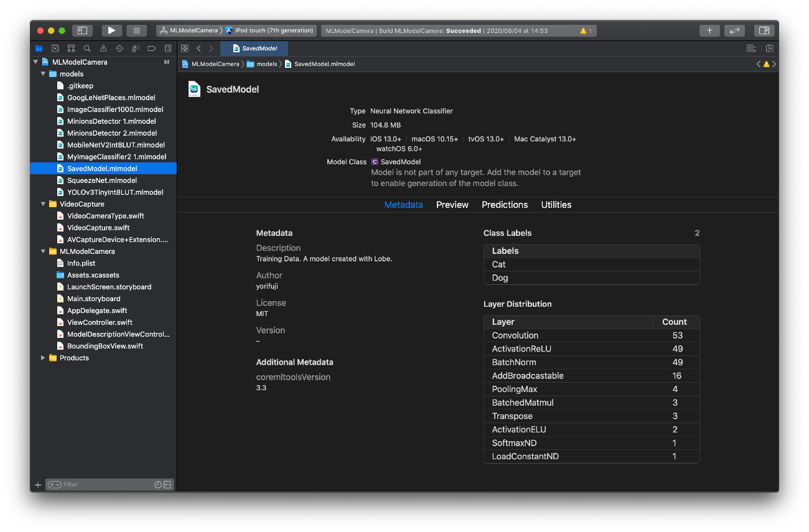The image size is (809, 532).
Task: Open the Find navigator magnifier icon
Action: click(87, 49)
